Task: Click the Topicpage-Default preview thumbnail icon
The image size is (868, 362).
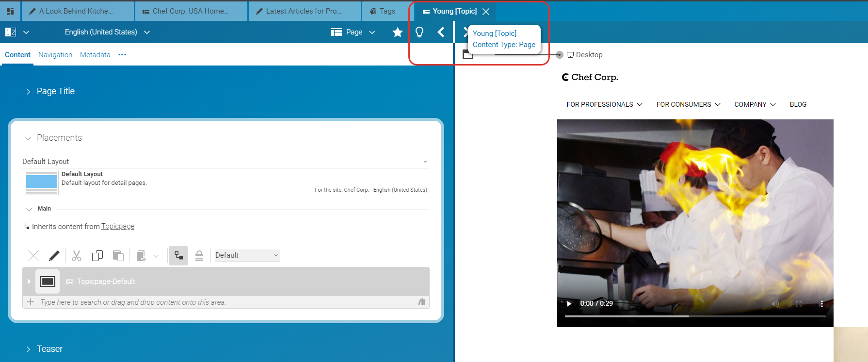Action: (x=48, y=281)
